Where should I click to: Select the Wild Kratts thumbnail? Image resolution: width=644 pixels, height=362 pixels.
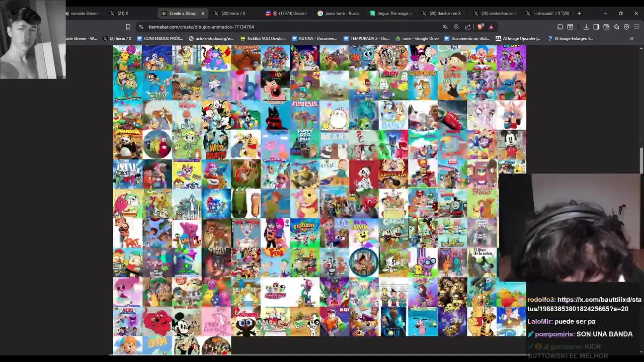pos(216,145)
